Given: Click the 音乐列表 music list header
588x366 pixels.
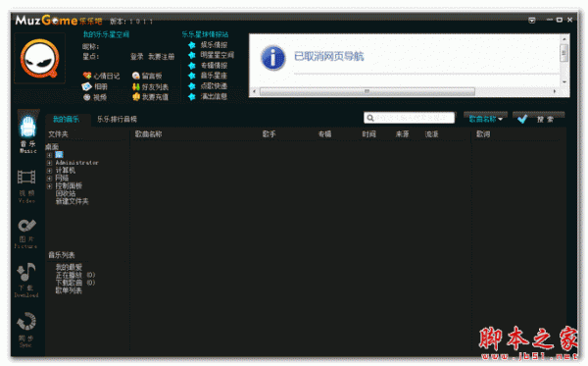Looking at the screenshot, I should 62,255.
